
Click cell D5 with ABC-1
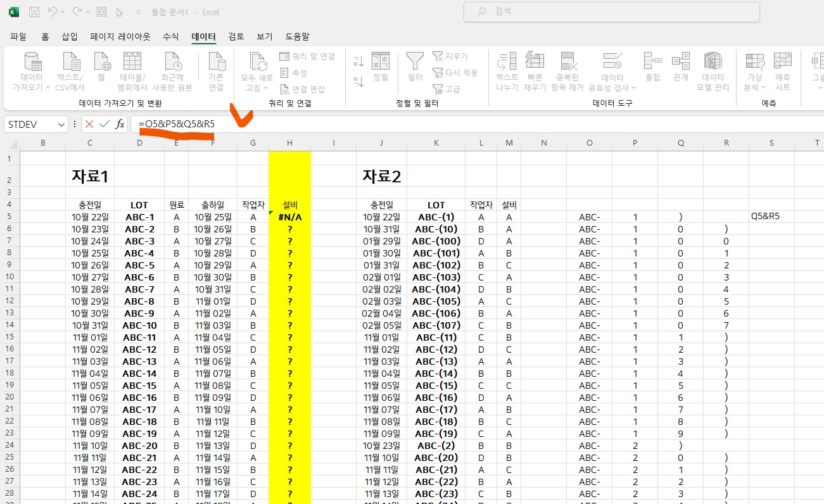tap(139, 217)
